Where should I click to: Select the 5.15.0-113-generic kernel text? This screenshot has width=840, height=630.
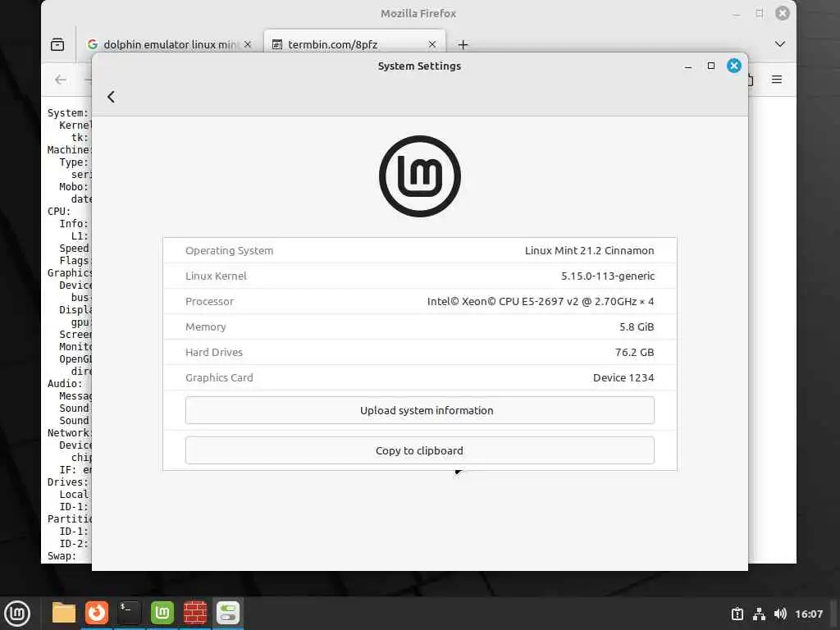(x=608, y=276)
